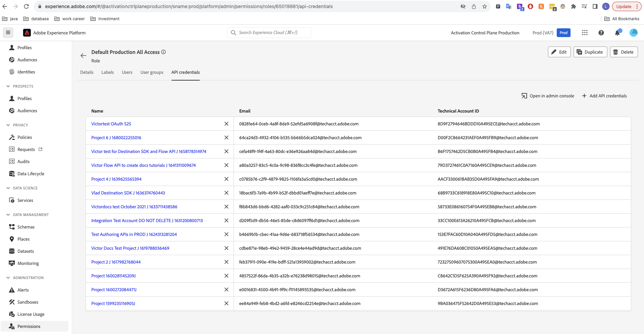Open Victortest OAuth S2S link

pyautogui.click(x=111, y=124)
